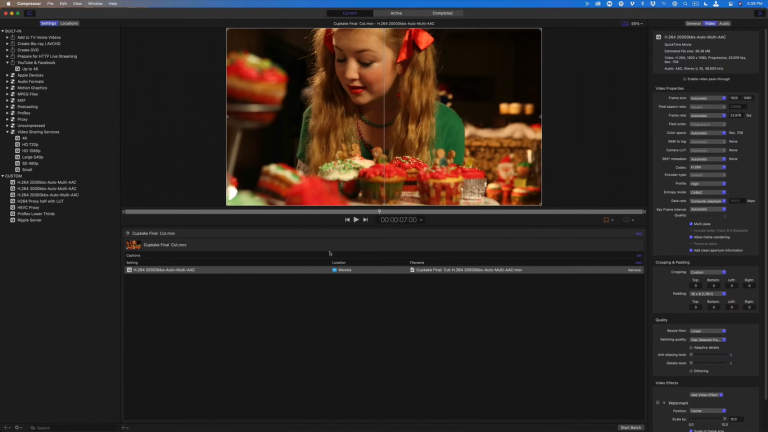Click the Movies location folder icon

[334, 270]
